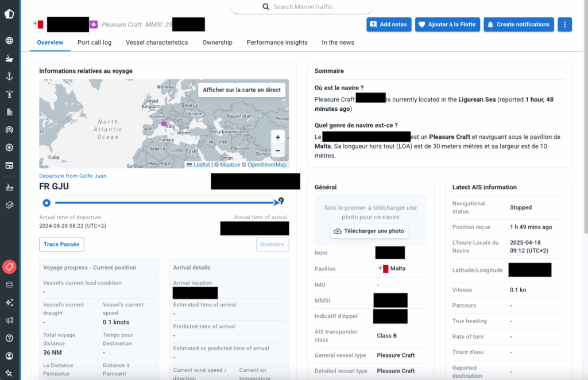Click the Departure from Golfe Juan link
The width and height of the screenshot is (588, 380).
tap(73, 176)
